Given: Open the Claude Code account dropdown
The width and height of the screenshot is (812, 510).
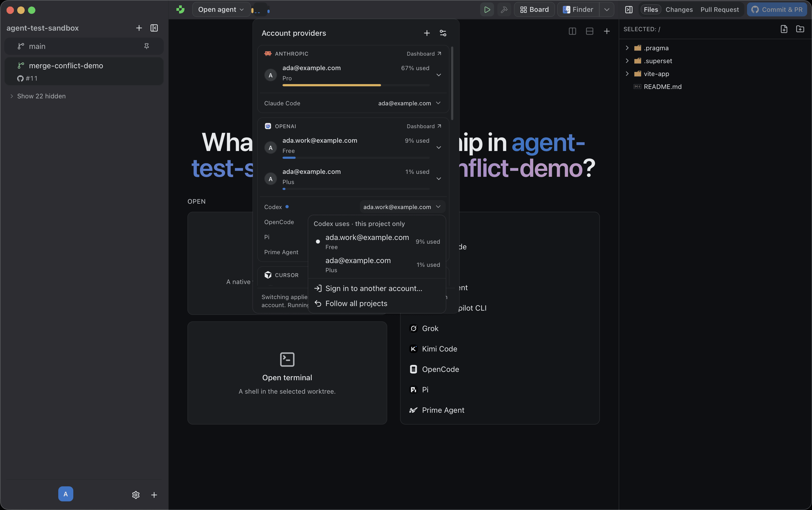Looking at the screenshot, I should tap(409, 103).
